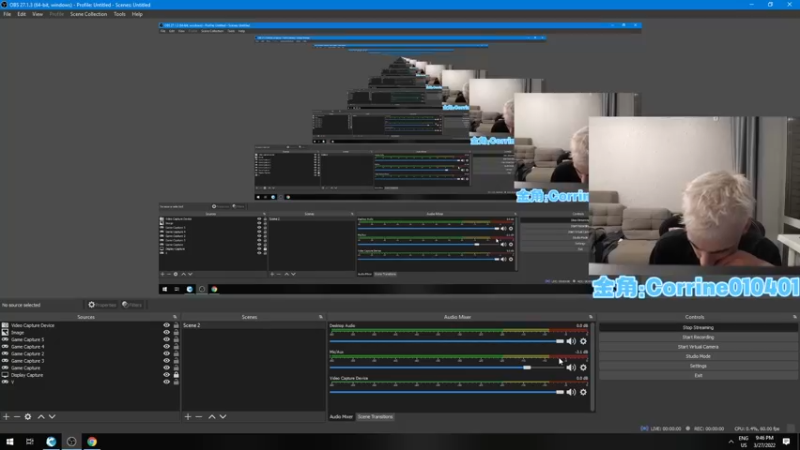Toggle visibility of Game Capture 5
Viewport: 800px width, 450px height.
(x=166, y=339)
